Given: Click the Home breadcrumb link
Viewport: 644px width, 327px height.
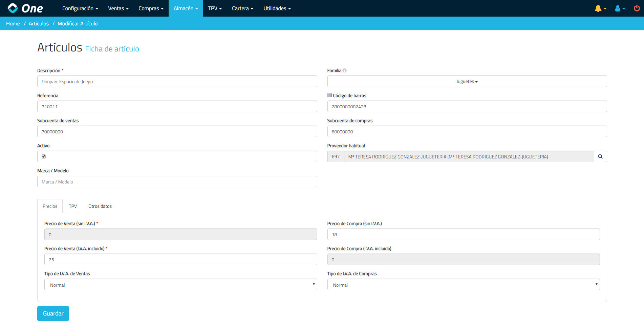Looking at the screenshot, I should pyautogui.click(x=13, y=24).
